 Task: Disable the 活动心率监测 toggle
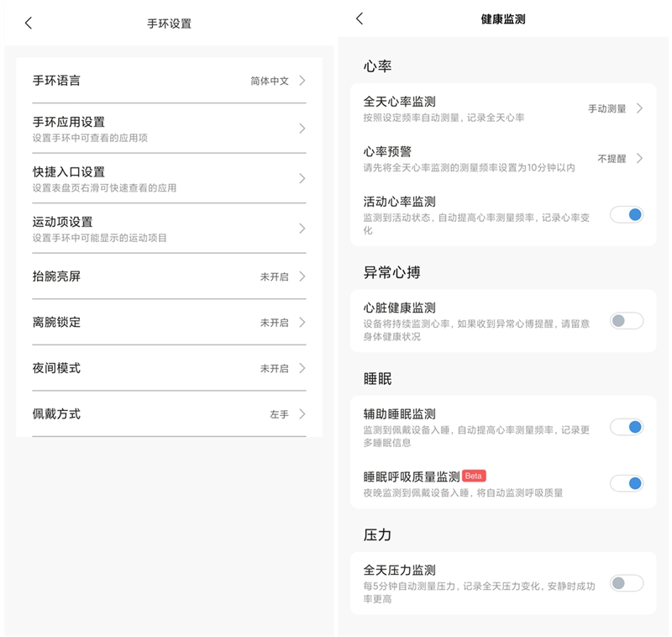click(x=625, y=214)
